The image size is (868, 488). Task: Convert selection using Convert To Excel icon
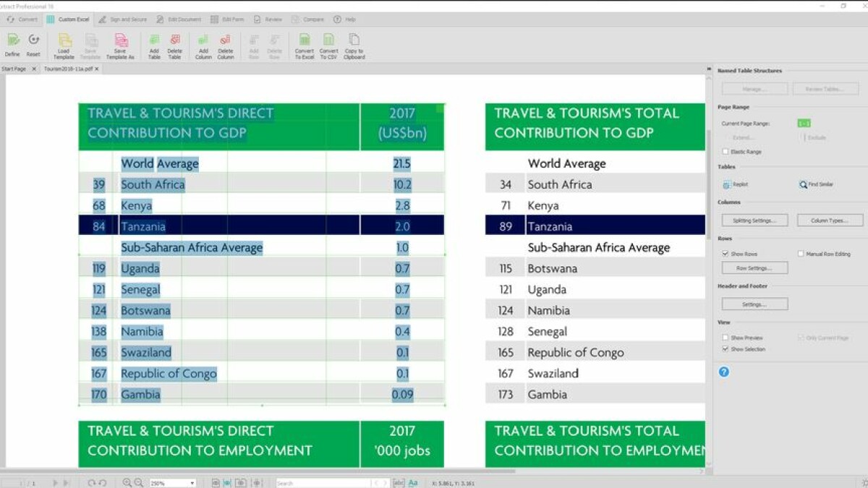(305, 41)
